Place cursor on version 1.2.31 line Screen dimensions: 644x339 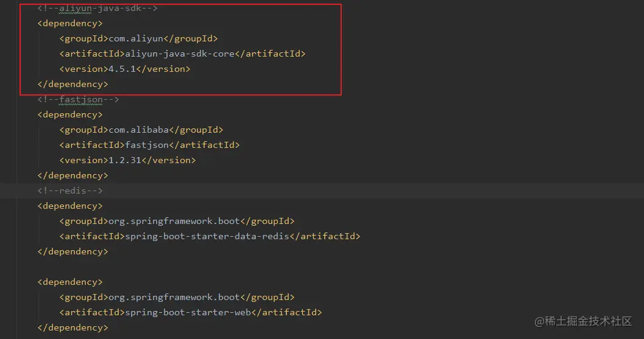pyautogui.click(x=127, y=160)
